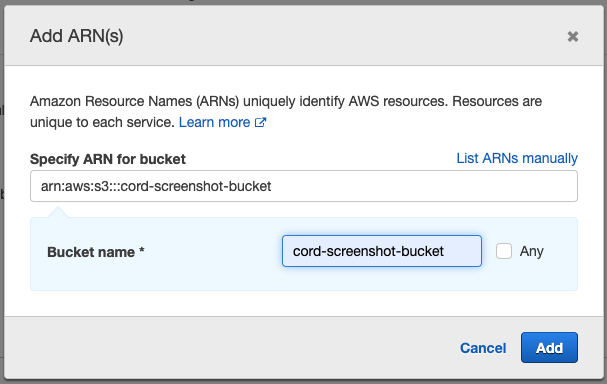Enable the Any checkbox for bucket name
The image size is (607, 384).
point(504,251)
